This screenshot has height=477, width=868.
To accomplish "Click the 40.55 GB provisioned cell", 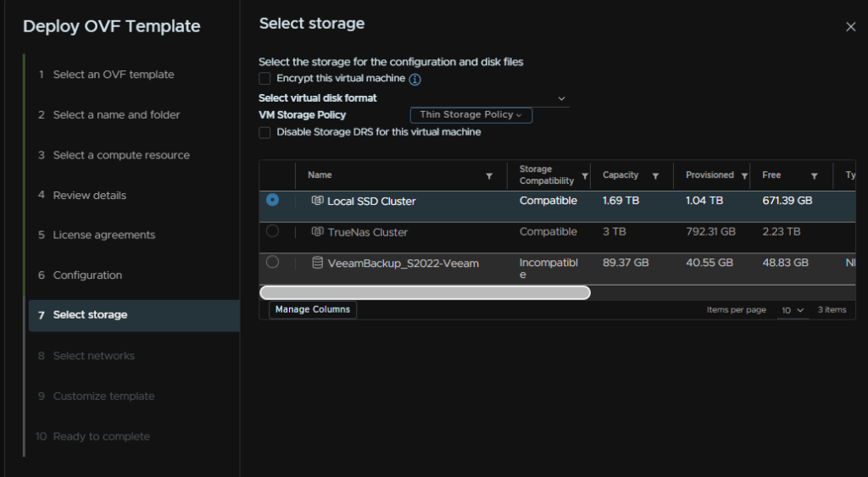I will tap(709, 263).
